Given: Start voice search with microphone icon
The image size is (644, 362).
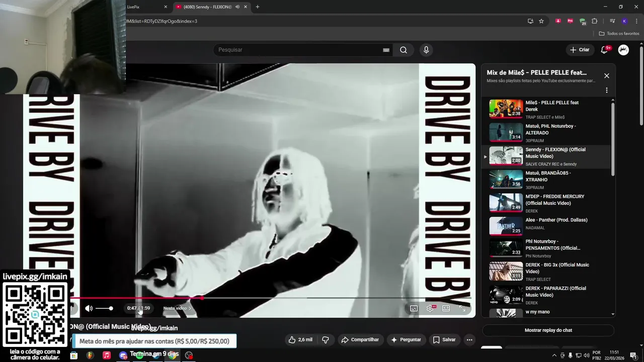Looking at the screenshot, I should (x=426, y=50).
